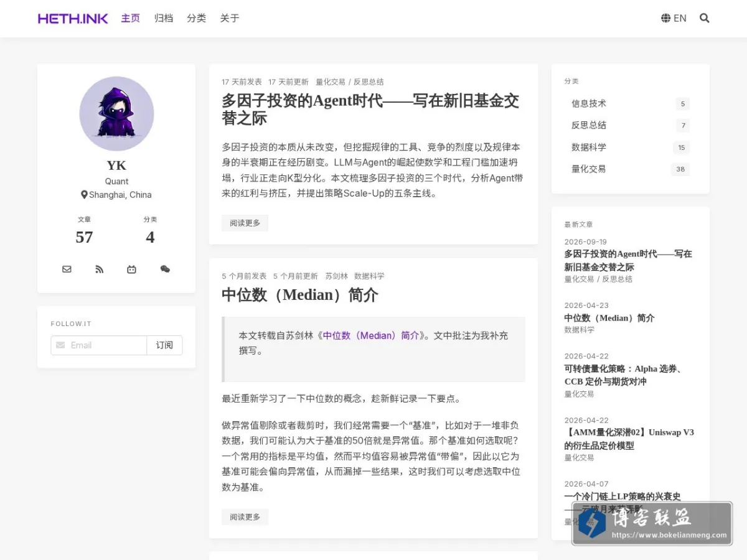Image resolution: width=747 pixels, height=560 pixels.
Task: Focus the Email subscription input field
Action: click(99, 345)
